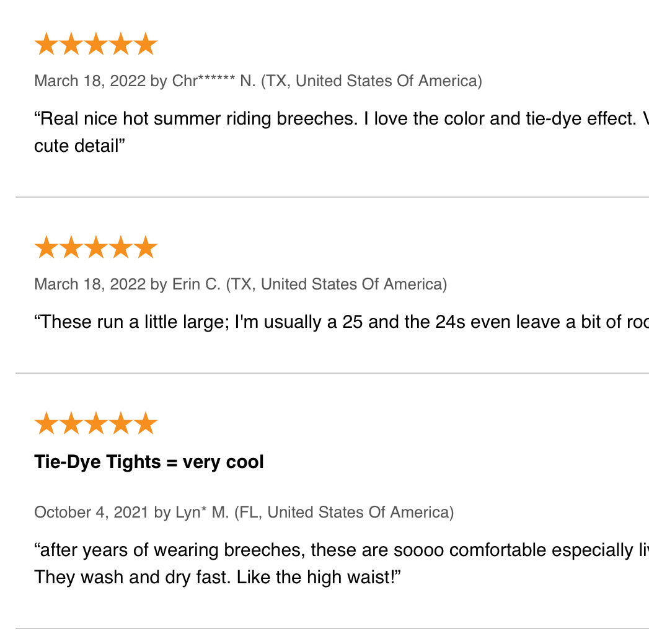
Task: Click reviewer name Erin C.
Action: click(196, 285)
